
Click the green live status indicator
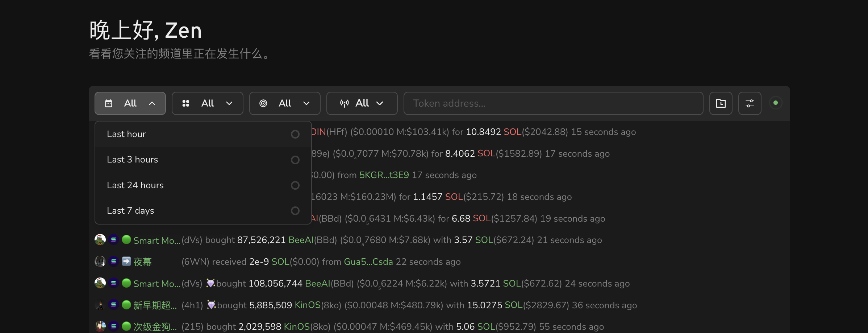(775, 103)
